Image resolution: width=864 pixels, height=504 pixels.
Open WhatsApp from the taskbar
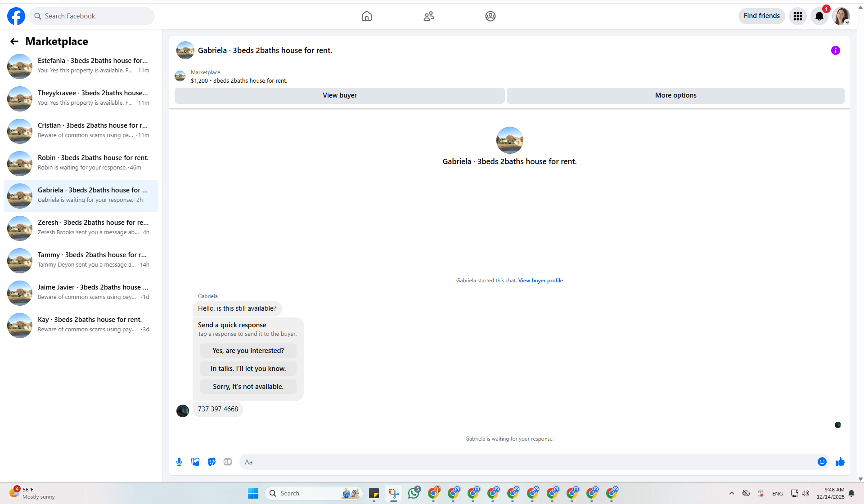pos(414,493)
